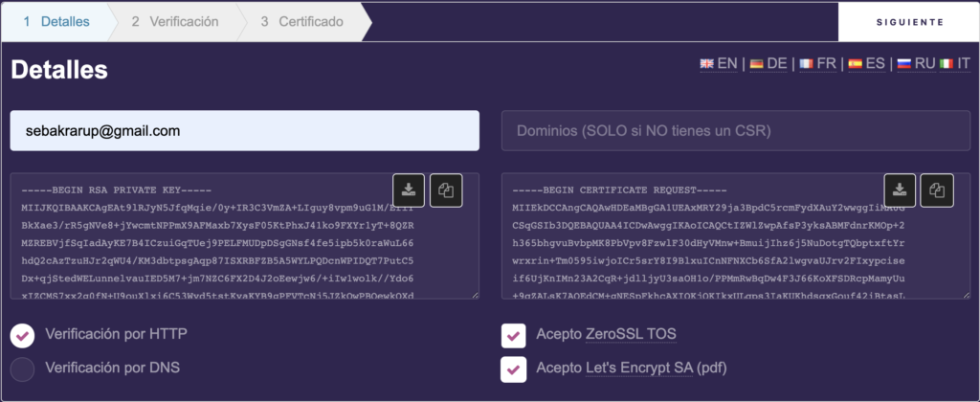Toggle Acepto ZeroSSL TOS checkbox
Viewport: 980px width, 402px height.
(x=514, y=335)
